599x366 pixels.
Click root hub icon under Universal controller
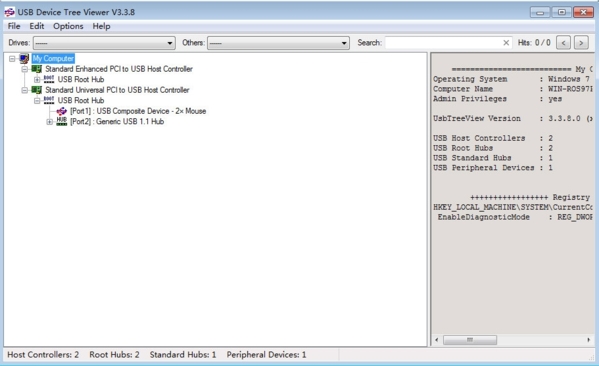click(49, 100)
